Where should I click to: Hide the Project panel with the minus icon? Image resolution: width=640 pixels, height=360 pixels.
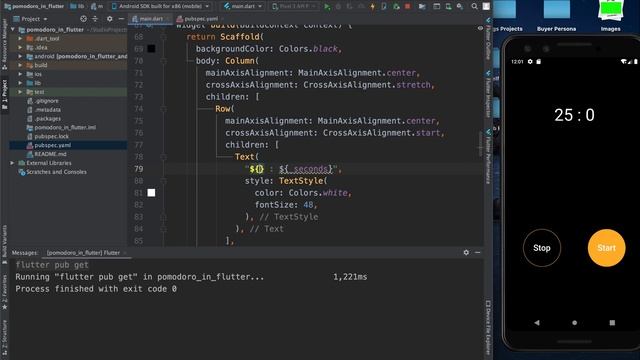(x=121, y=19)
